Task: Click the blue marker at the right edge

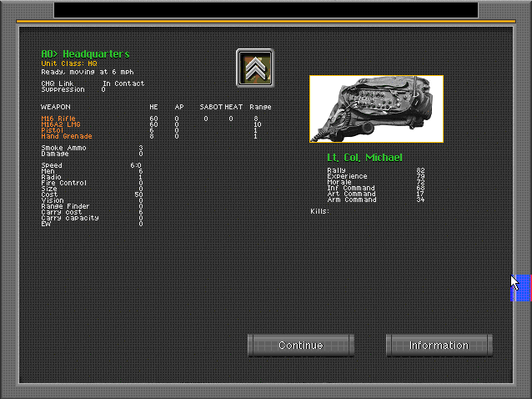Action: point(520,289)
